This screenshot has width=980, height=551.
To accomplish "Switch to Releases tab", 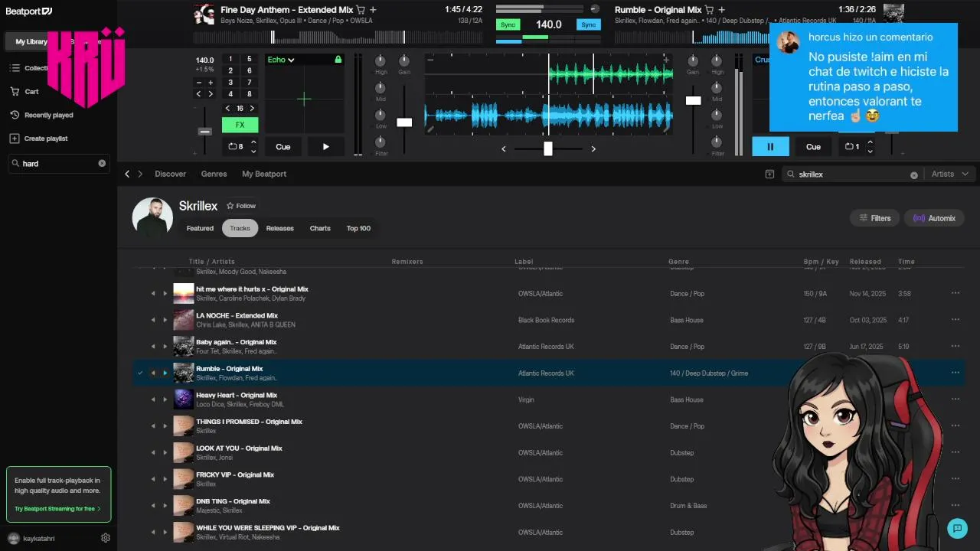I will (279, 228).
